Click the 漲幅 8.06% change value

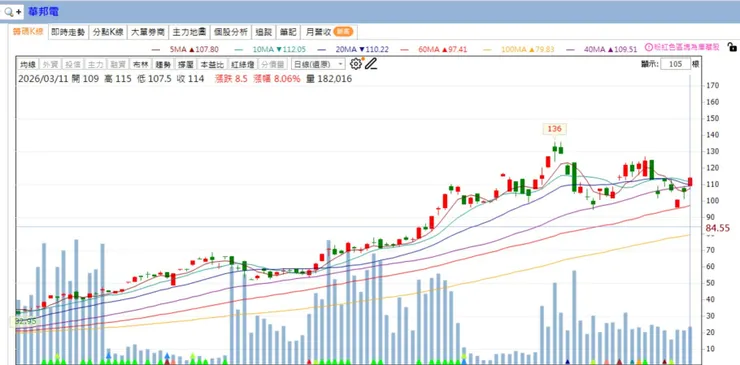click(276, 79)
